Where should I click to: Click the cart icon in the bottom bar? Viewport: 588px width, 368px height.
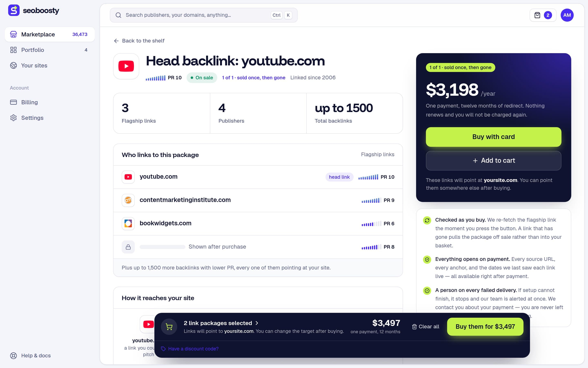169,327
